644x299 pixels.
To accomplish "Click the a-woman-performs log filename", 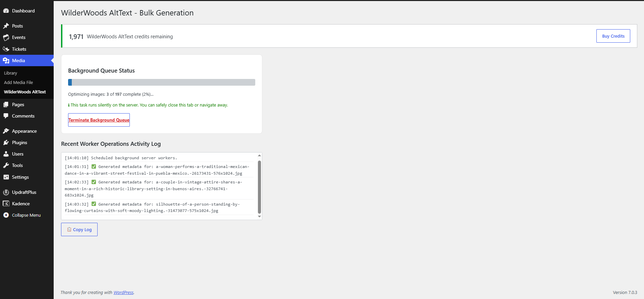I will tap(157, 170).
